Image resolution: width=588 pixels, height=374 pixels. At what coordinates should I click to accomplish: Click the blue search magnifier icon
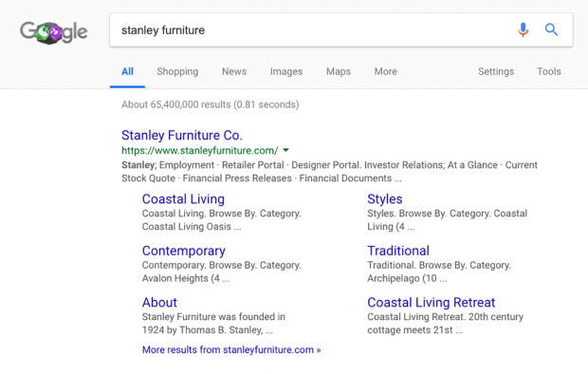(551, 29)
